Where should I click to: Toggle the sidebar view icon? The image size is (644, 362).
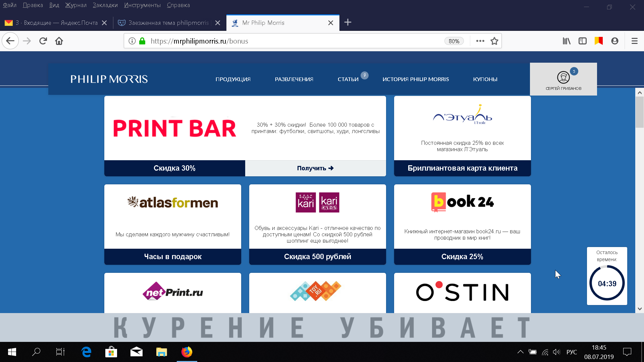[583, 41]
